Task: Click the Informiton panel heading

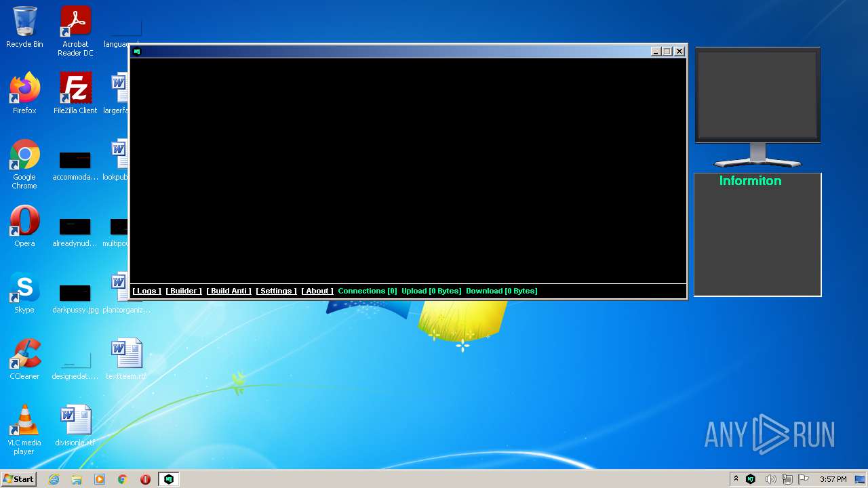Action: [x=751, y=181]
